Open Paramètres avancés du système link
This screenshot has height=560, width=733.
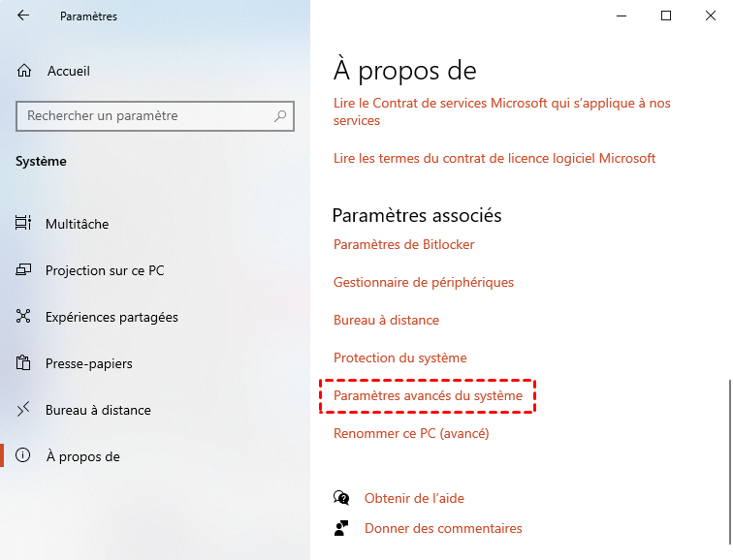[x=428, y=395]
